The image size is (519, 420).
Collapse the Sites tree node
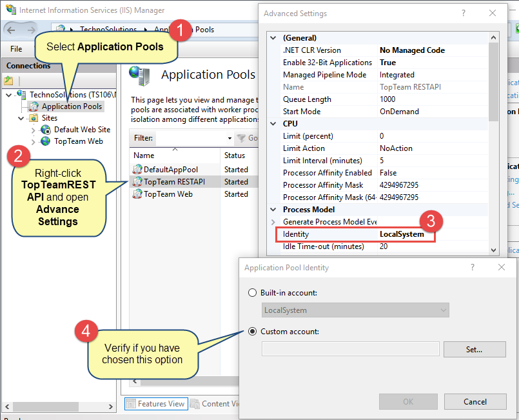pyautogui.click(x=21, y=118)
